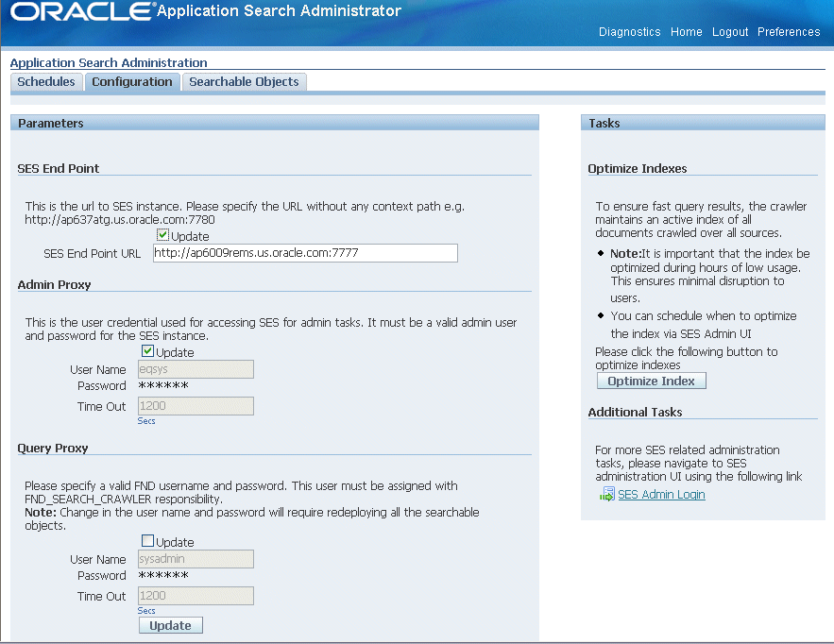Click the Tasks panel header
The height and width of the screenshot is (644, 834).
point(703,123)
